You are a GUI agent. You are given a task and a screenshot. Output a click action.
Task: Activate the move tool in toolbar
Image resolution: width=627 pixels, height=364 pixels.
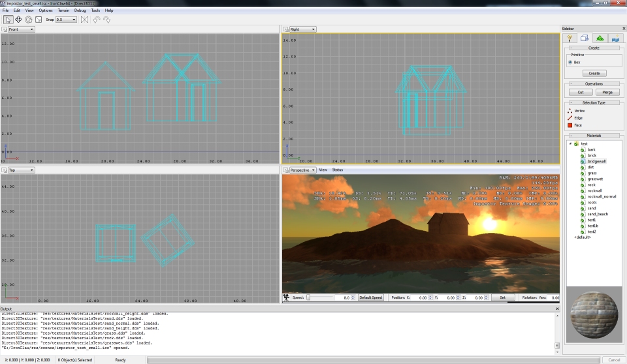tap(18, 20)
